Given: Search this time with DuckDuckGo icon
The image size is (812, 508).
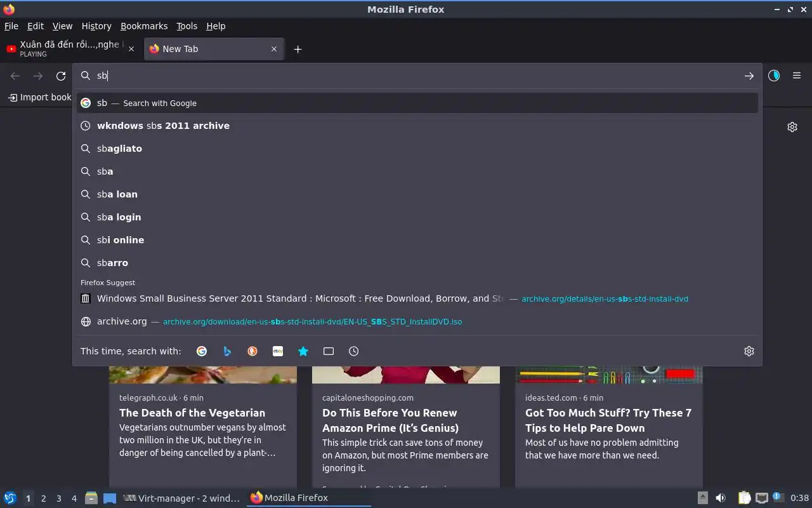Looking at the screenshot, I should point(252,351).
